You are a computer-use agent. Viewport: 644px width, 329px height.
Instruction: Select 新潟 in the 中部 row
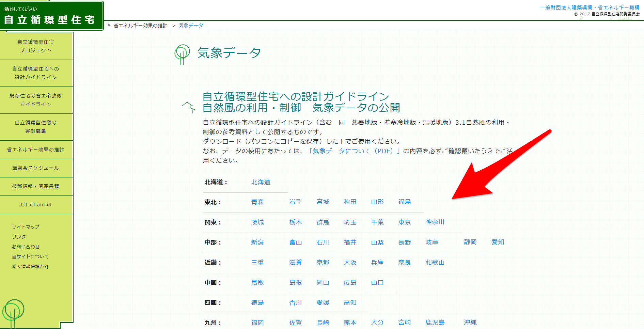257,242
